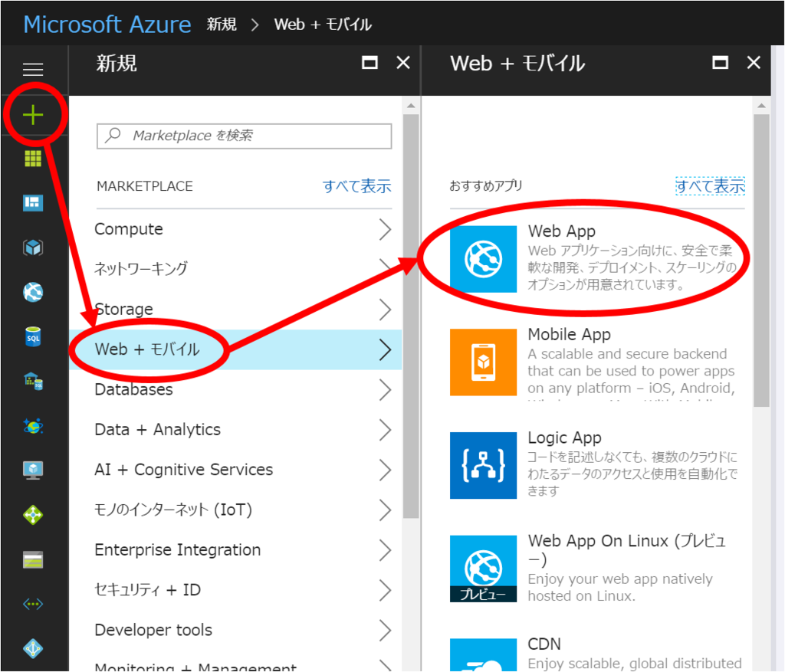The image size is (785, 672).
Task: Open the hamburger menu in the sidebar
Action: (x=33, y=69)
